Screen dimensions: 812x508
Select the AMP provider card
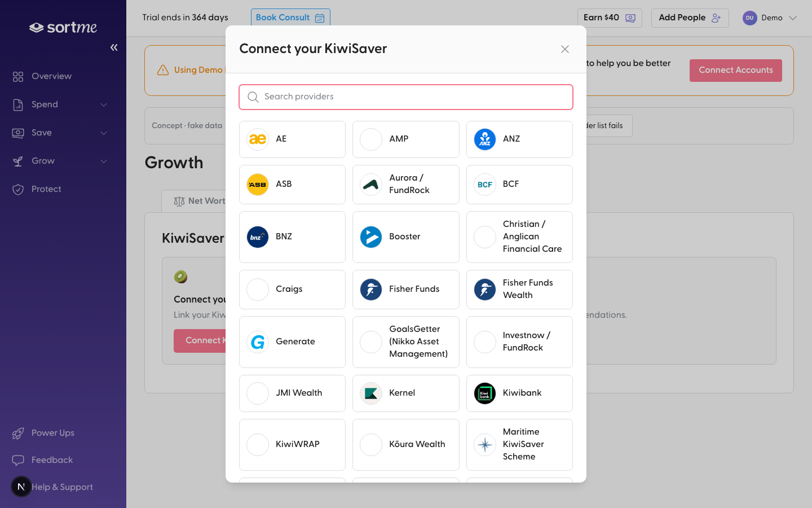(x=406, y=139)
